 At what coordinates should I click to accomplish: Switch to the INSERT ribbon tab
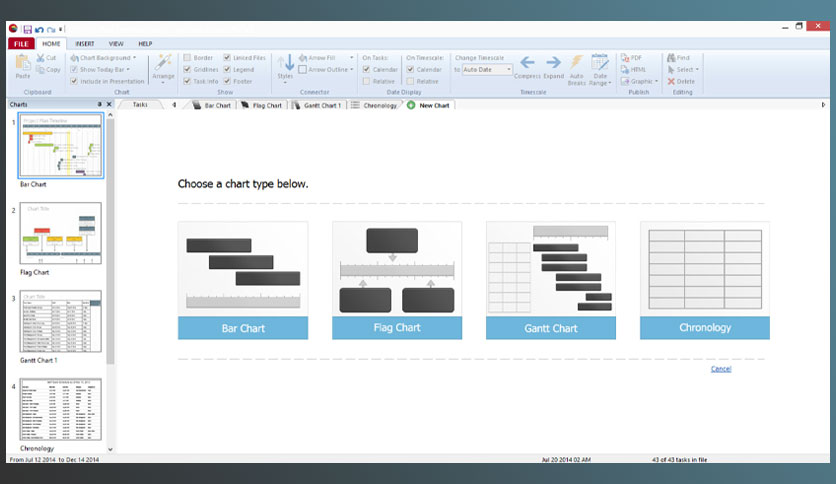[x=84, y=44]
